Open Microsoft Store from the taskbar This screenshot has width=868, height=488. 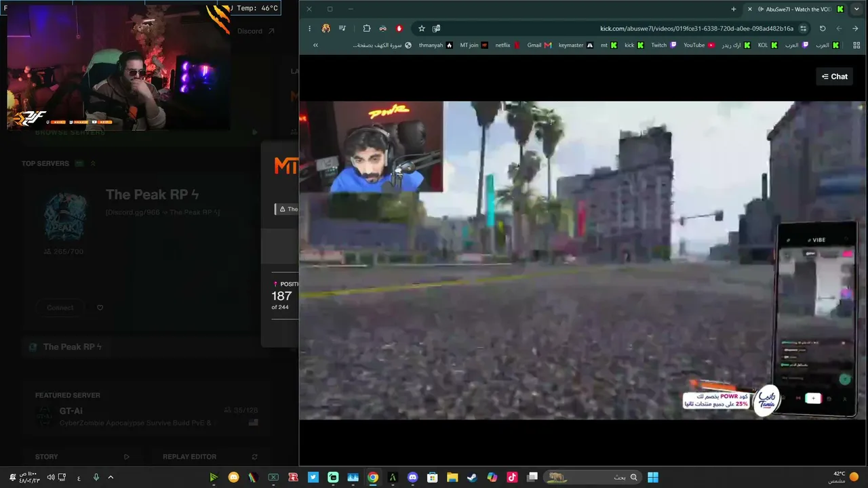433,477
